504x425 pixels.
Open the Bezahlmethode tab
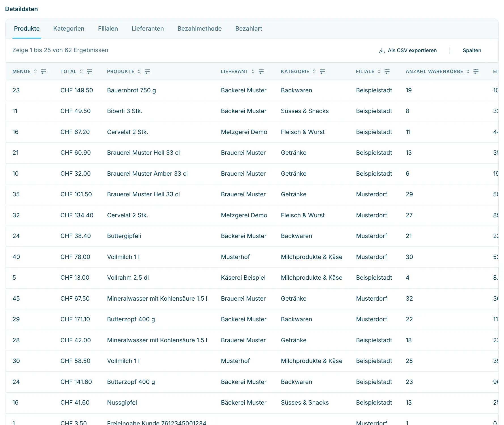pyautogui.click(x=200, y=29)
